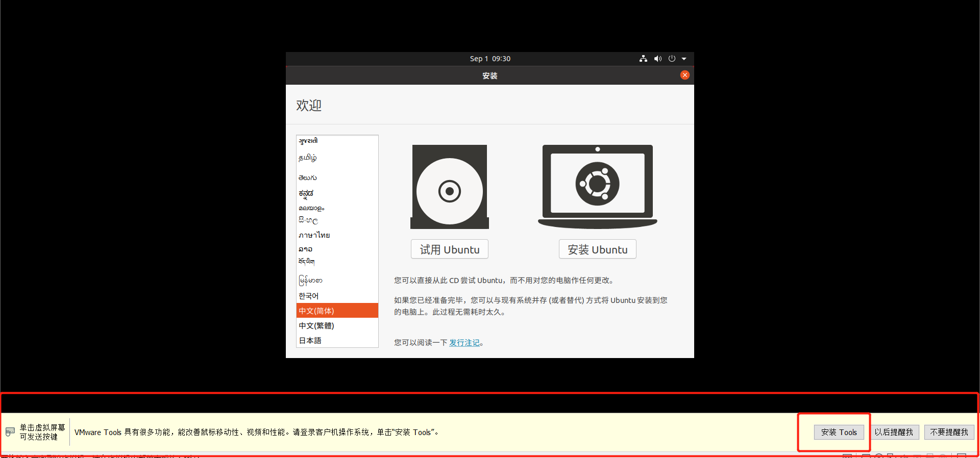This screenshot has height=458, width=980.
Task: Select ລາວ in the language list
Action: click(x=337, y=249)
